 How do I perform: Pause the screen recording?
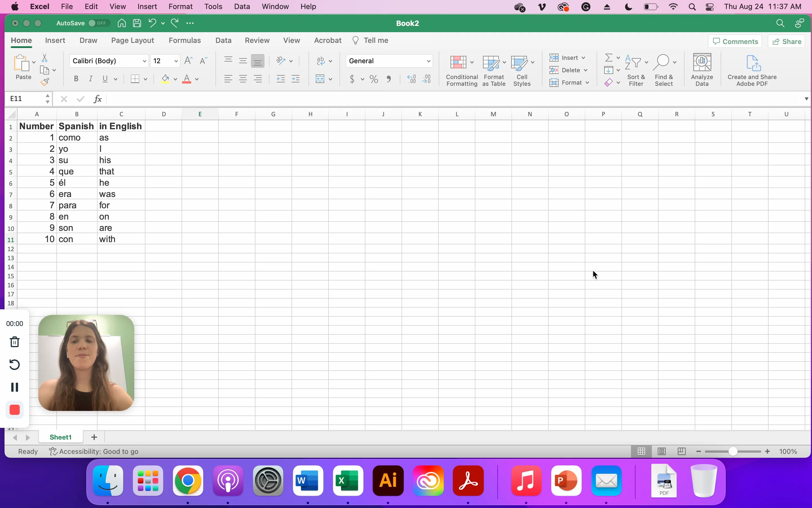[15, 387]
